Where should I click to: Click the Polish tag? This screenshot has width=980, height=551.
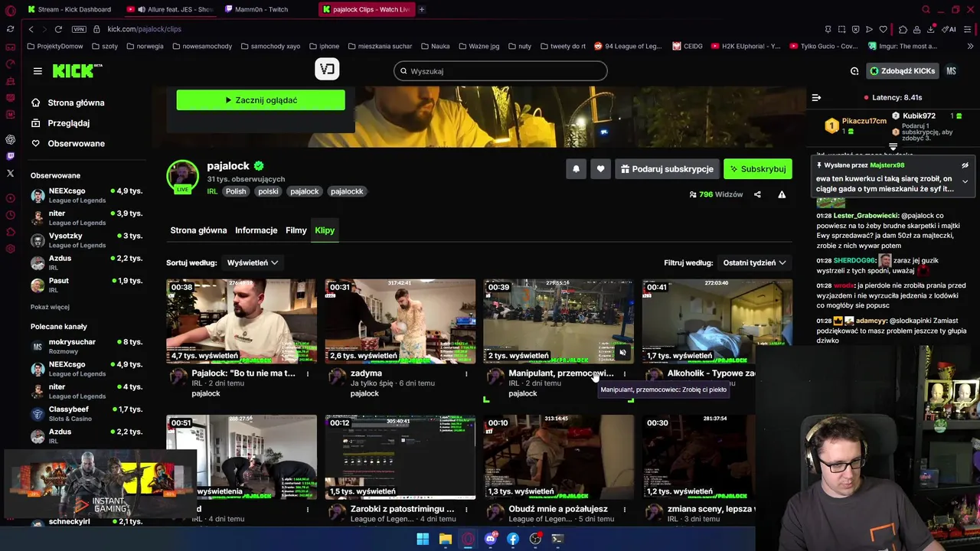(236, 191)
